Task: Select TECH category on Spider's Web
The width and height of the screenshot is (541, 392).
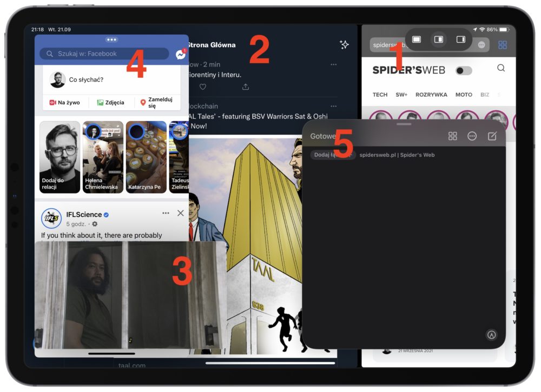Action: pyautogui.click(x=380, y=95)
